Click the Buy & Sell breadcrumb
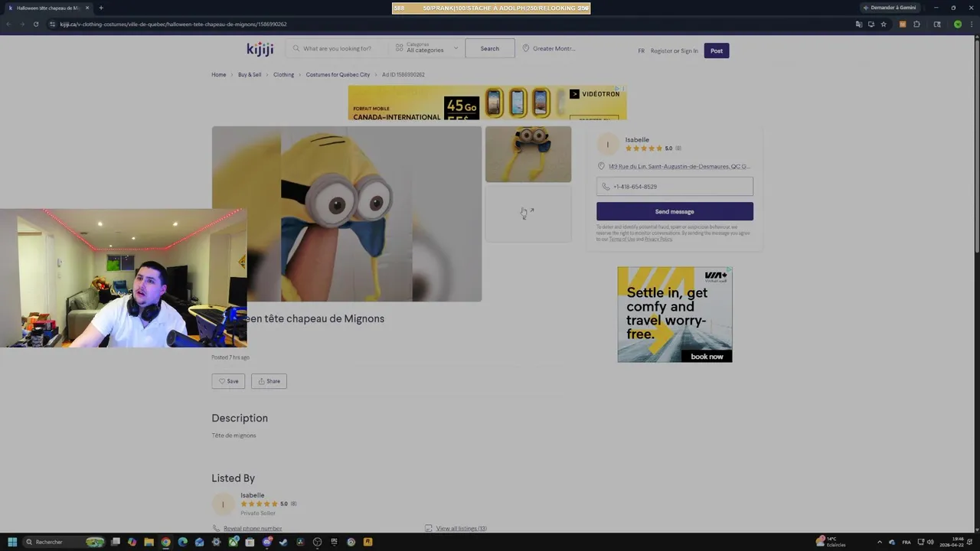The width and height of the screenshot is (980, 551). (x=250, y=75)
